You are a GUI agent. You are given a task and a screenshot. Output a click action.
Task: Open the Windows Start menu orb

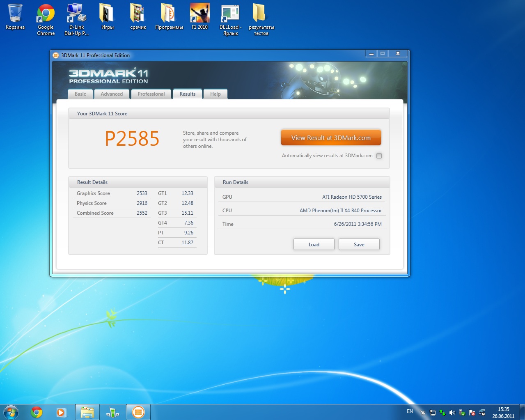click(x=11, y=412)
